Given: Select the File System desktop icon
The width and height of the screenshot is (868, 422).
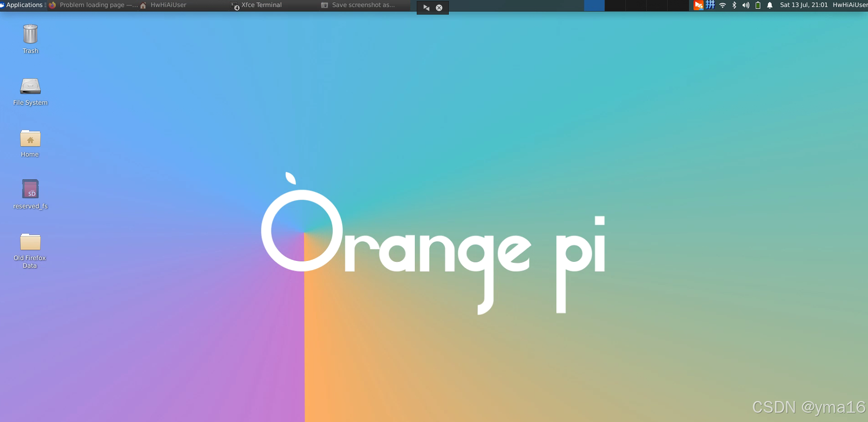Looking at the screenshot, I should pos(30,92).
